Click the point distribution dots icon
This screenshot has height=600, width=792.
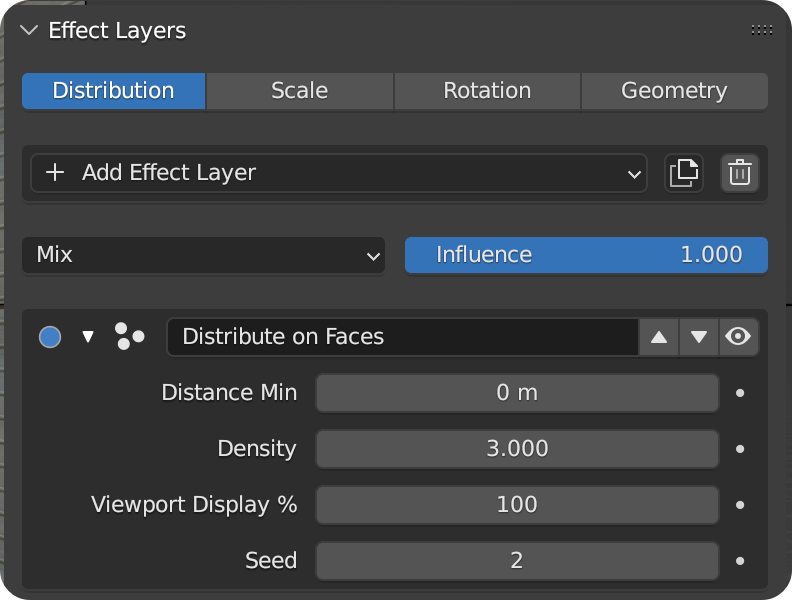(x=129, y=337)
